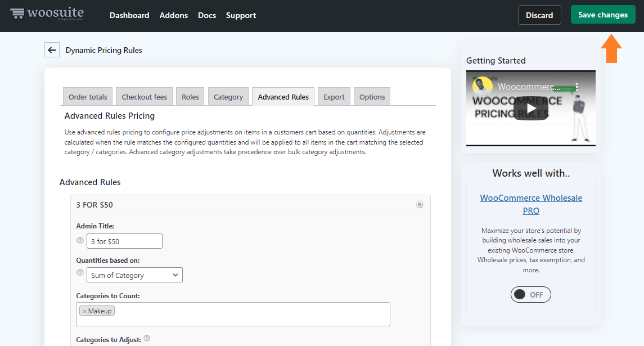Click the Save changes button
The image size is (644, 346).
click(x=603, y=15)
